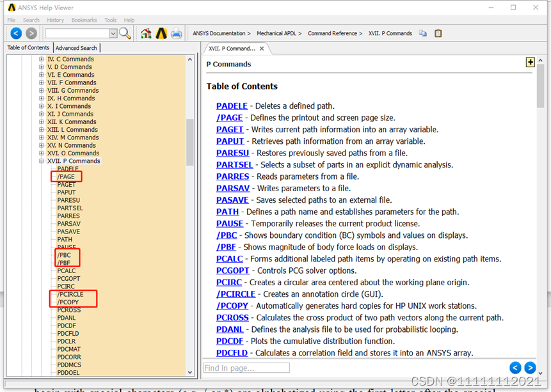Open the Search menu
The image size is (551, 392).
(x=31, y=20)
